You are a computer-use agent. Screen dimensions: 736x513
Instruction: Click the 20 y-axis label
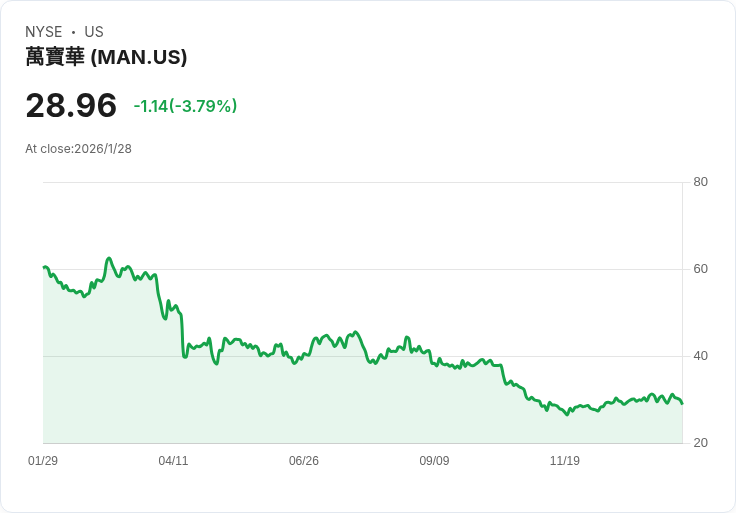(x=701, y=443)
